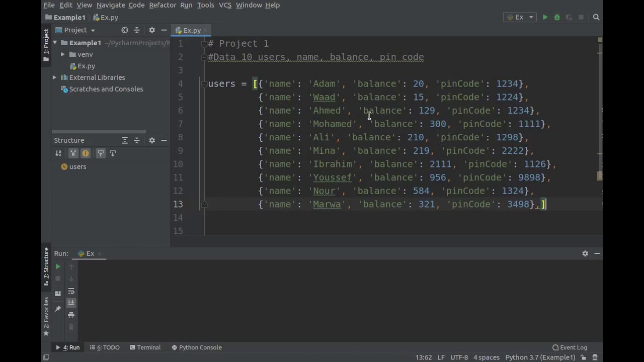Screen dimensions: 644x362
Task: Select the users variable in Structure
Action: coord(77,166)
